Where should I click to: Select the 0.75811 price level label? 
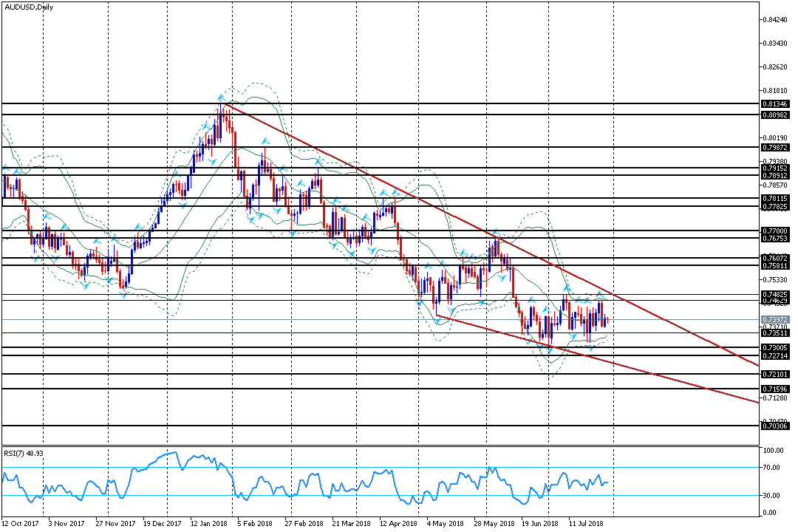775,266
